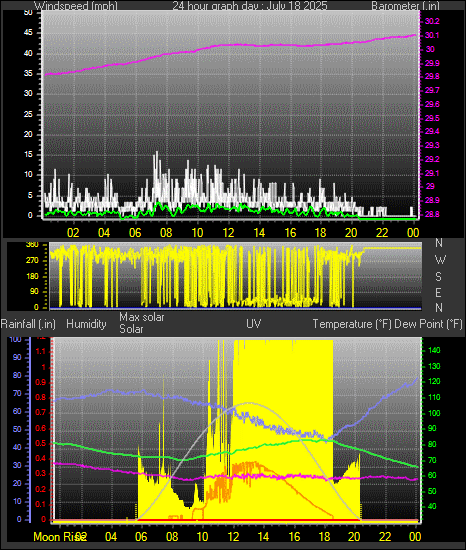The height and width of the screenshot is (550, 466).
Task: Click the Dew Point (°F) legend label
Action: click(x=428, y=324)
